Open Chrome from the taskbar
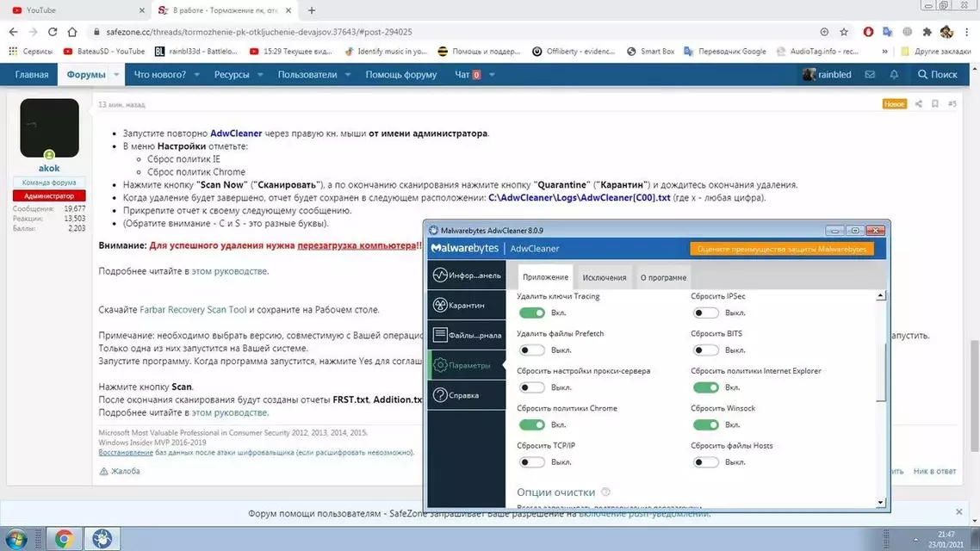This screenshot has width=980, height=551. pos(64,538)
